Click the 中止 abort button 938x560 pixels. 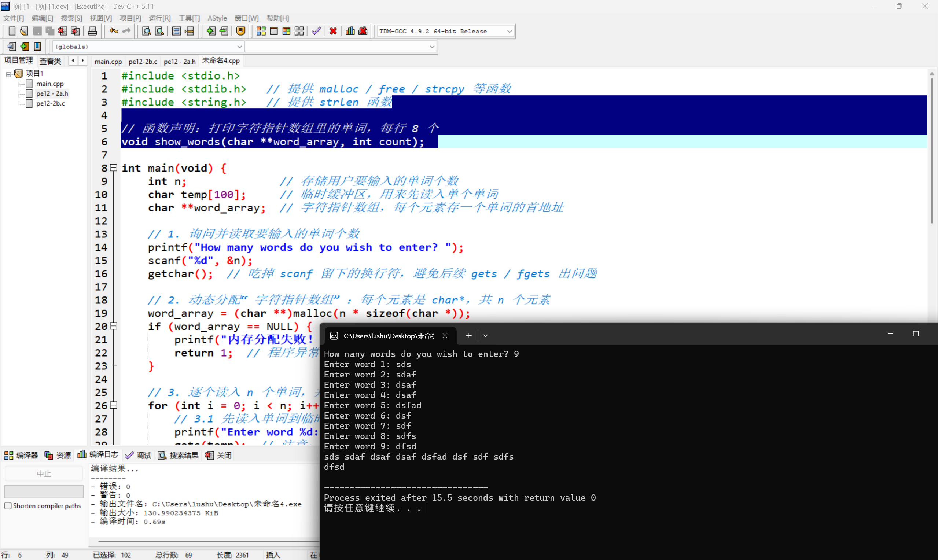(x=44, y=474)
